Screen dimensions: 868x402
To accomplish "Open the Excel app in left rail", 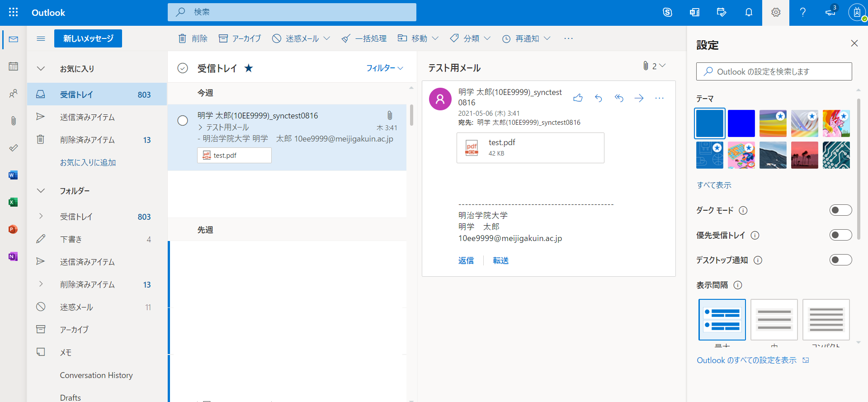I will (13, 202).
